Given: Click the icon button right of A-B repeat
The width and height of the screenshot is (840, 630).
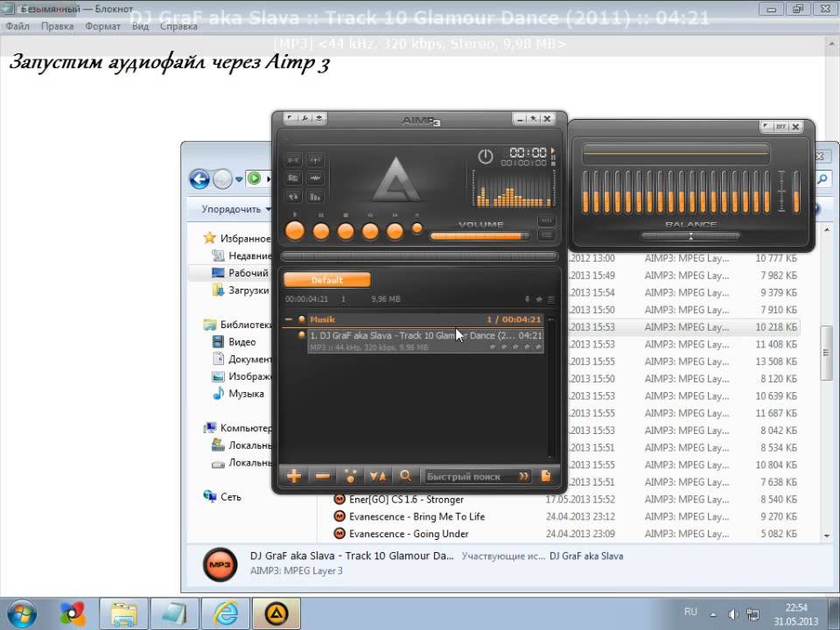Looking at the screenshot, I should pyautogui.click(x=315, y=159).
